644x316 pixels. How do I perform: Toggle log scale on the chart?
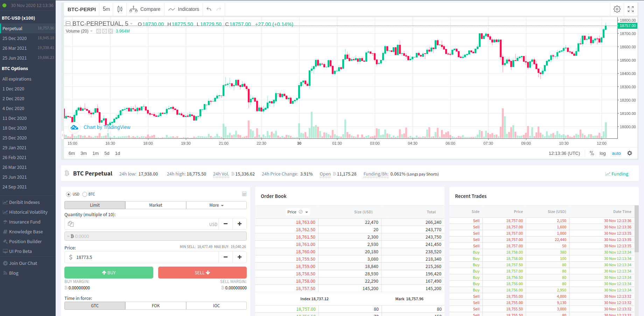(x=602, y=153)
